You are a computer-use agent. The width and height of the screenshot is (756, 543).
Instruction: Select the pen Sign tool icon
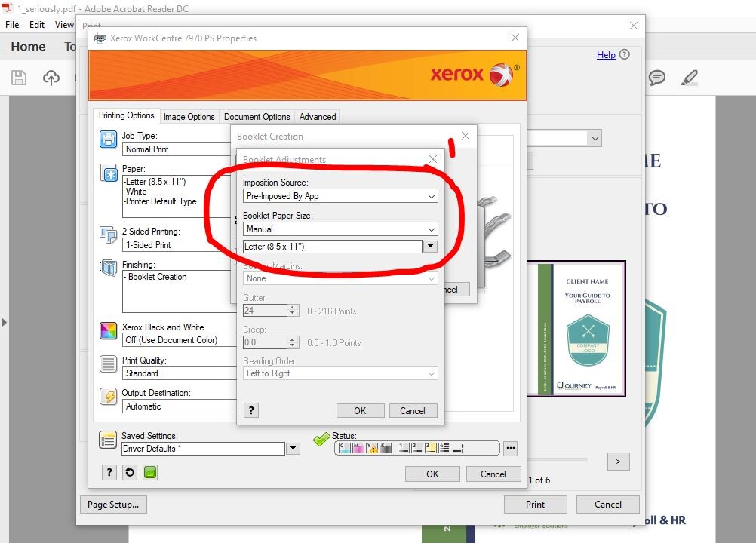[x=690, y=78]
